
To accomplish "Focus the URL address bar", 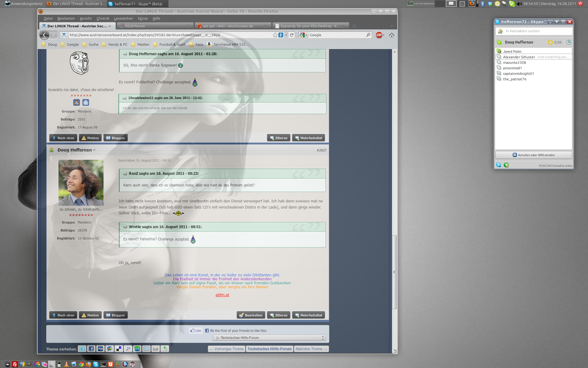I will click(x=170, y=35).
